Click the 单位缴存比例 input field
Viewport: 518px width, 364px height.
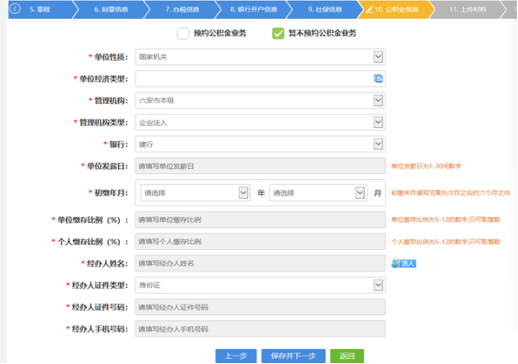260,220
